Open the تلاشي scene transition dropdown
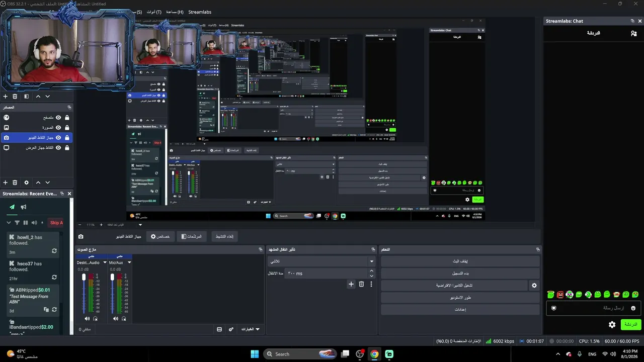 coord(321,261)
